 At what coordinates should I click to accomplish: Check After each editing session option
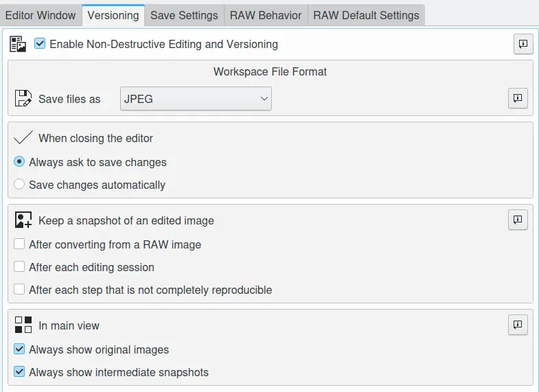coord(20,267)
